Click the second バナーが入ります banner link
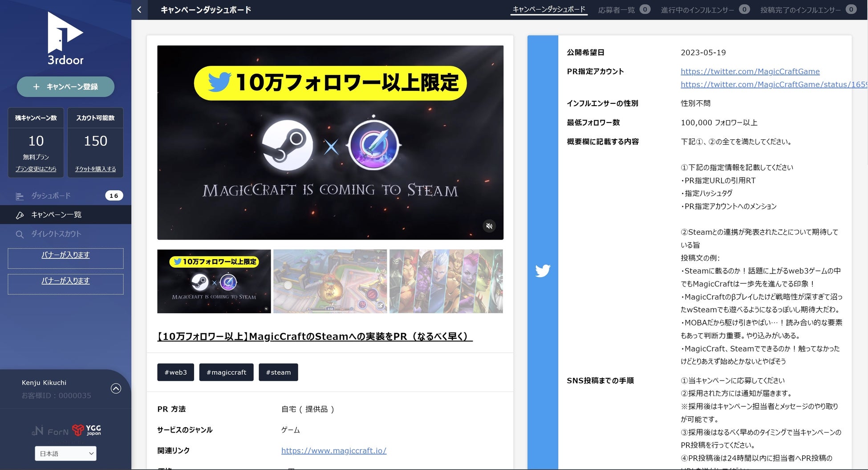Image resolution: width=868 pixels, height=470 pixels. [x=65, y=281]
